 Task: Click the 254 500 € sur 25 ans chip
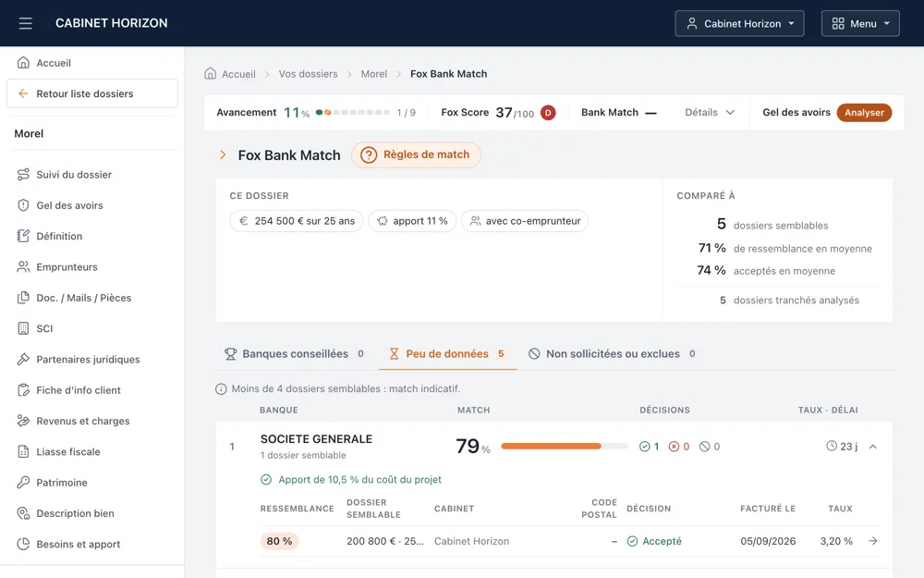[x=297, y=221]
